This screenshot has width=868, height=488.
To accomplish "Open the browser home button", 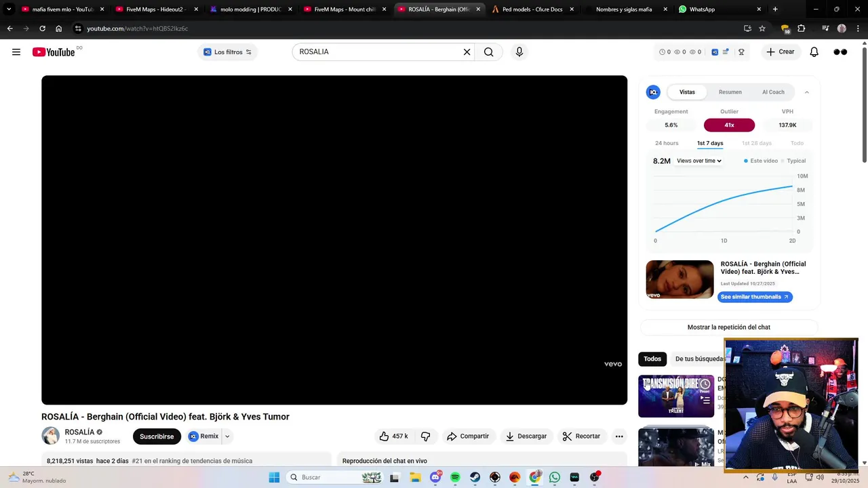I will click(x=59, y=28).
